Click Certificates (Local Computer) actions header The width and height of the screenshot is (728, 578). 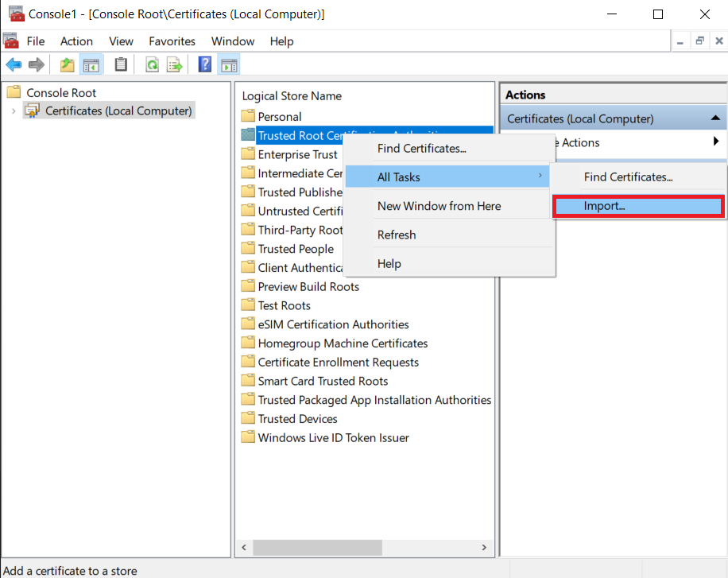point(614,118)
